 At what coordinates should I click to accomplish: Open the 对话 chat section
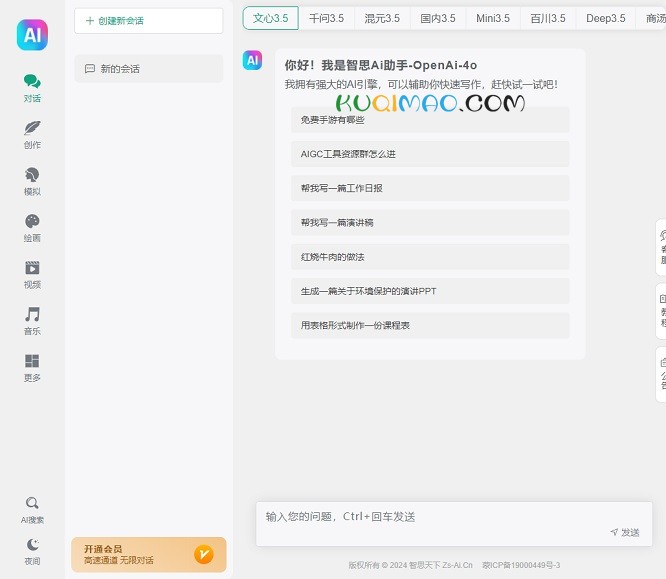[x=32, y=88]
